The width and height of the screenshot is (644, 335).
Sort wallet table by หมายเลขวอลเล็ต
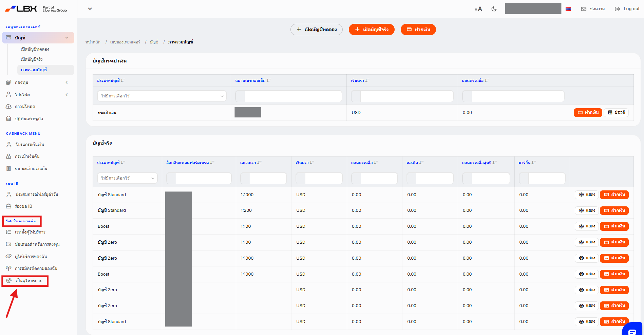[253, 80]
